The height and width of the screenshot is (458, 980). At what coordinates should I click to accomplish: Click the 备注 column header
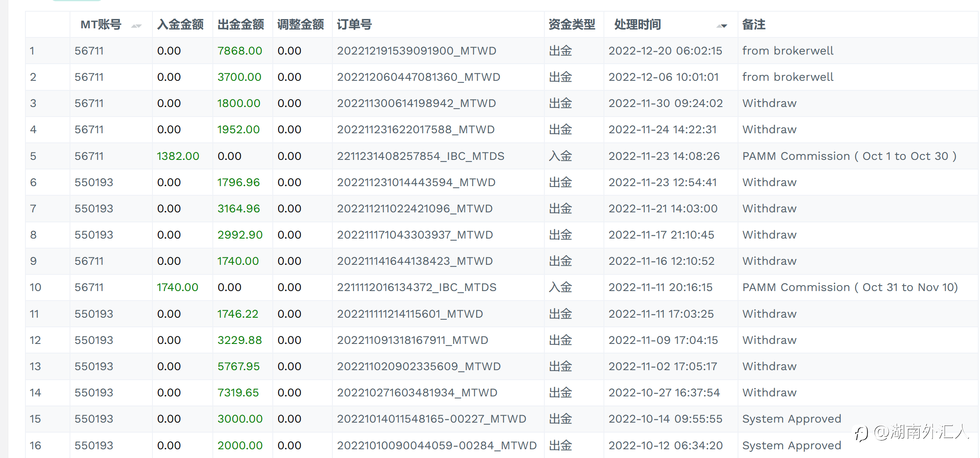(x=754, y=25)
